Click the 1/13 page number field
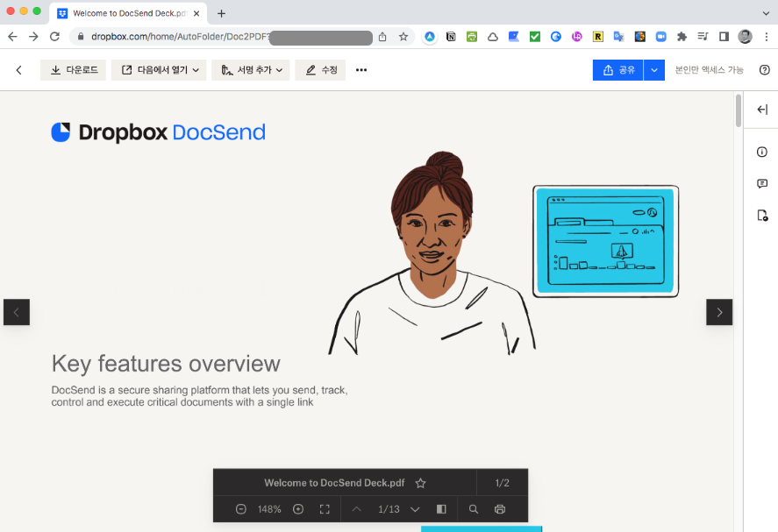The height and width of the screenshot is (532, 778). 389,509
